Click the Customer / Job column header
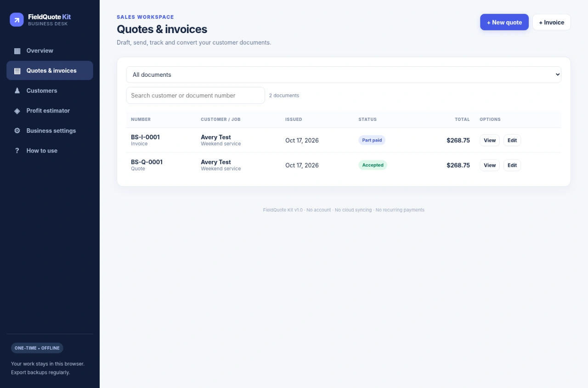Screen dimensions: 588x388 [220, 119]
